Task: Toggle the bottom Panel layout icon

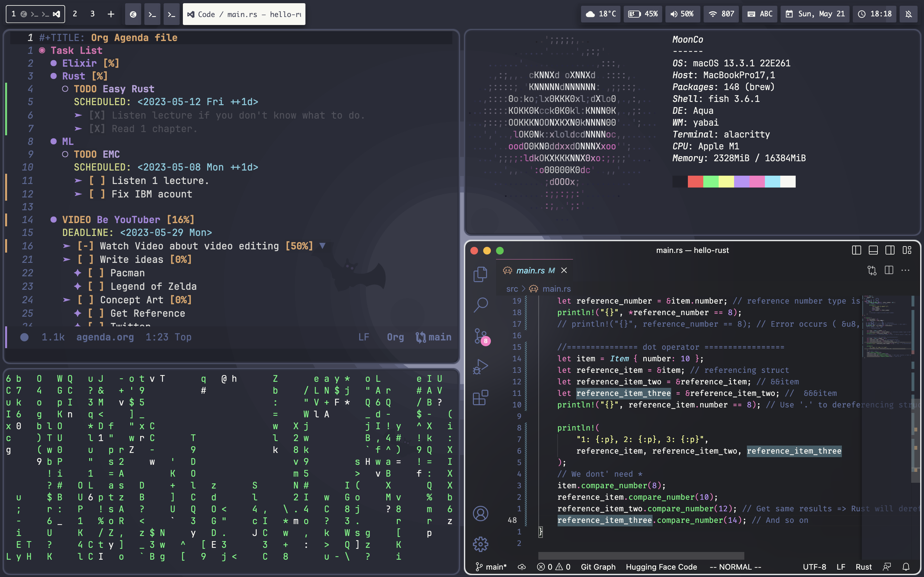Action: (x=873, y=250)
